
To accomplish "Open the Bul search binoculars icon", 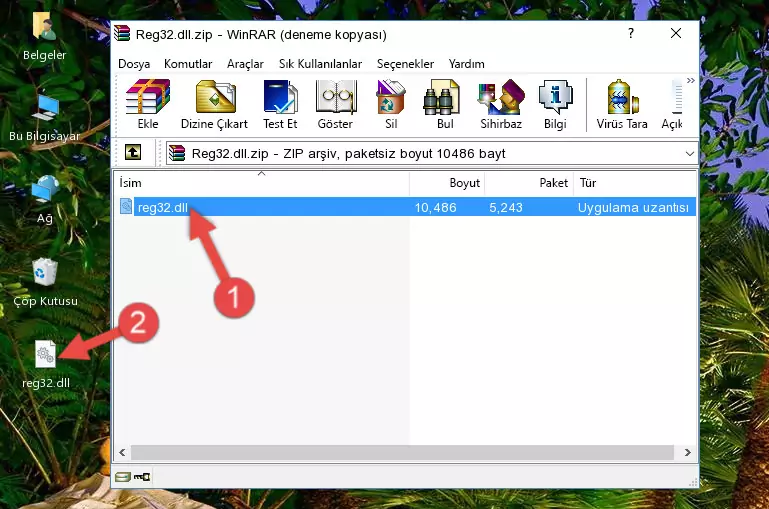I will tap(444, 104).
